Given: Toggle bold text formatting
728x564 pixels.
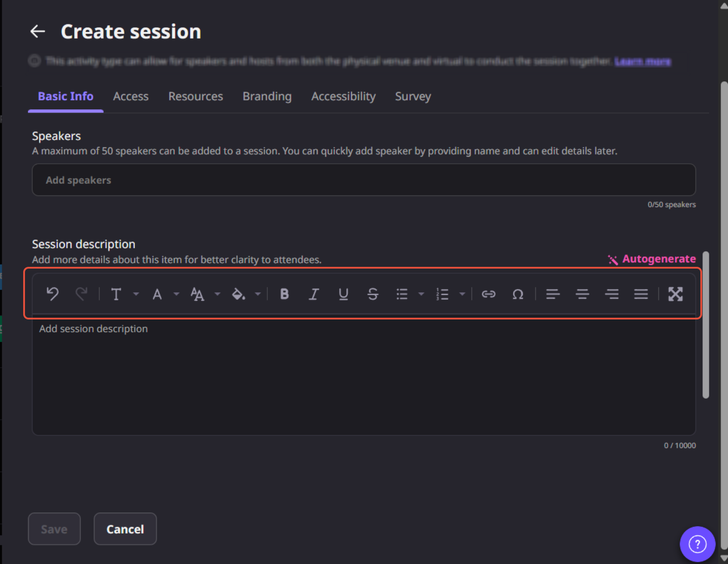Looking at the screenshot, I should click(x=284, y=294).
